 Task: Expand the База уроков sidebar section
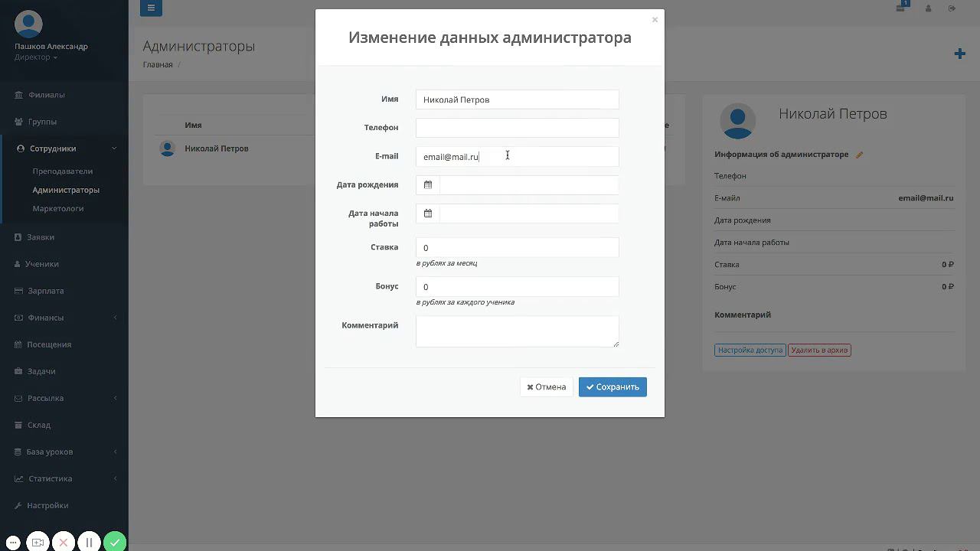pos(64,452)
